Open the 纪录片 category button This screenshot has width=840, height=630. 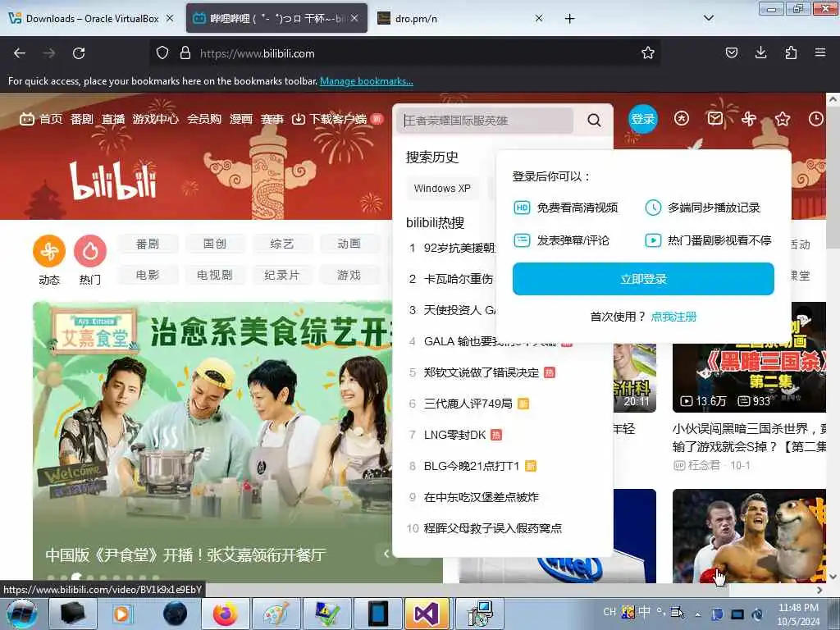click(x=282, y=275)
